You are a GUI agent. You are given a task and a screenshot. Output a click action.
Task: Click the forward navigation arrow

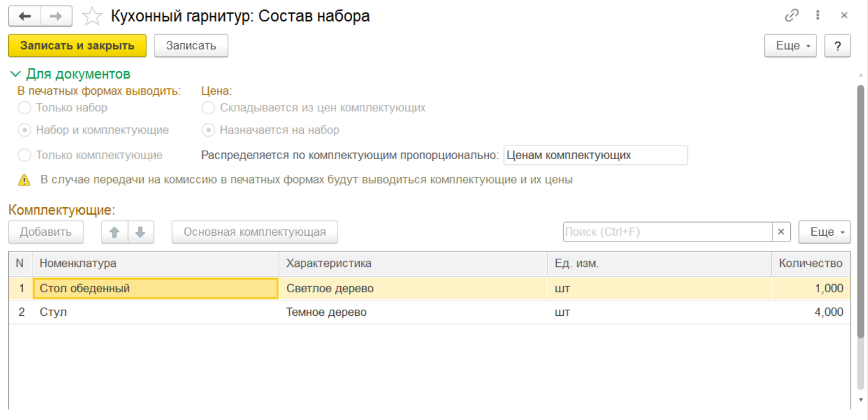(x=56, y=16)
